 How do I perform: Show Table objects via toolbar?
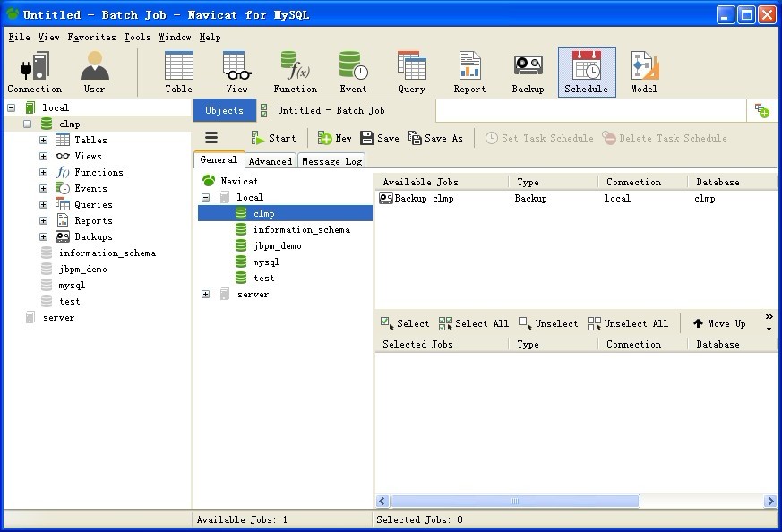178,73
